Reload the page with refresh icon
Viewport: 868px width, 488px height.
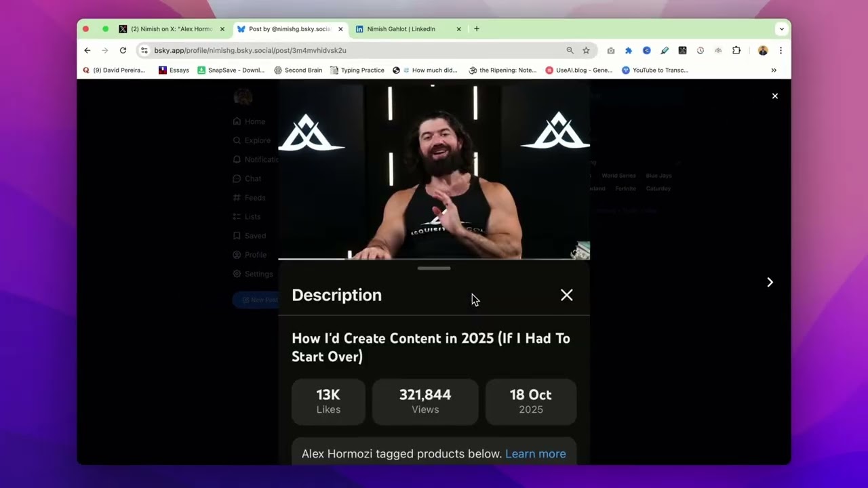(x=123, y=50)
